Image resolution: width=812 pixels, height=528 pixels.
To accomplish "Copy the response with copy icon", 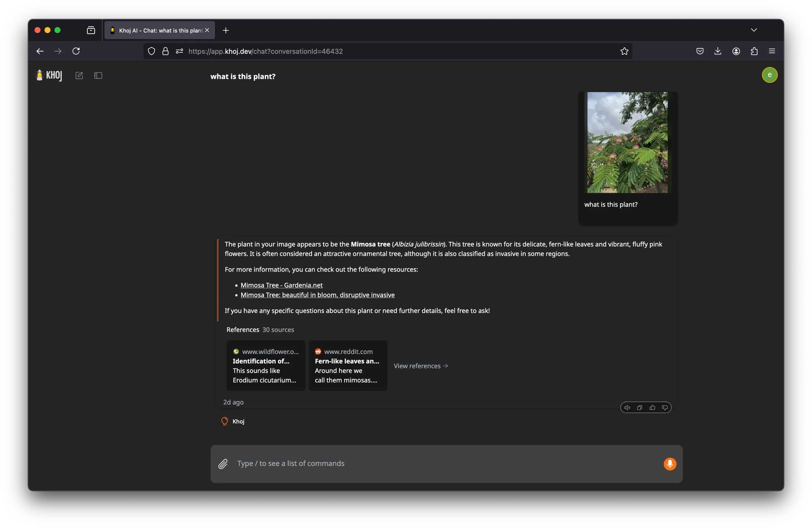I will tap(640, 408).
